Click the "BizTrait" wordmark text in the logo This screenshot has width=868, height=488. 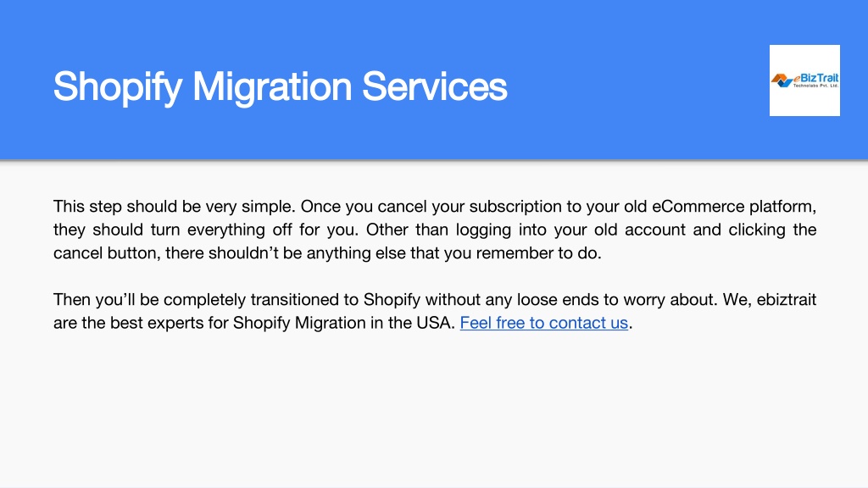click(x=820, y=78)
